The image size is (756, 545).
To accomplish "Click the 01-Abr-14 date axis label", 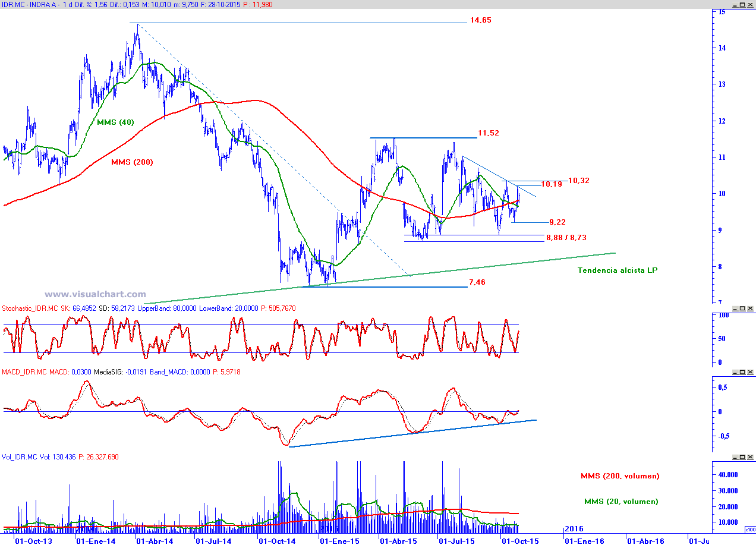I will pyautogui.click(x=155, y=541).
